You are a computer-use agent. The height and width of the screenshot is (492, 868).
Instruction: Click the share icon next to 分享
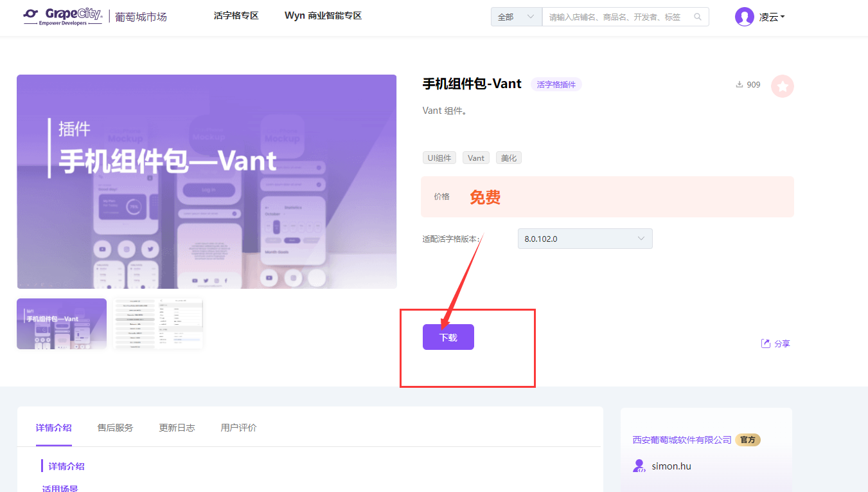766,343
